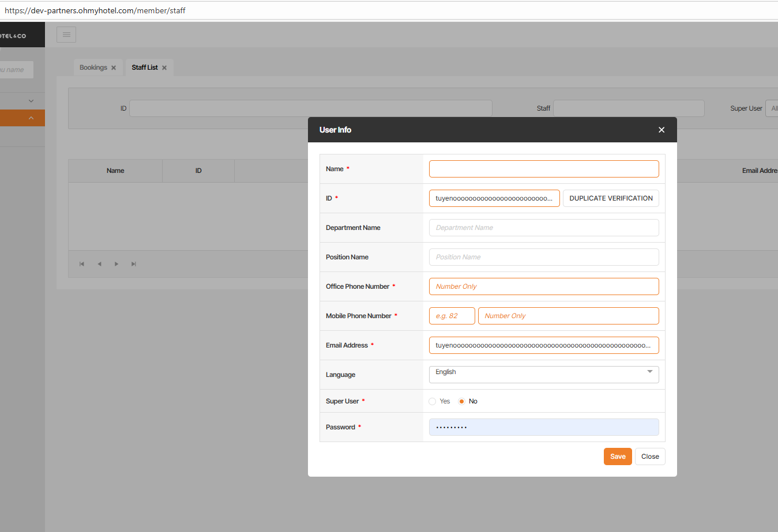The width and height of the screenshot is (778, 532).
Task: Click the hamburger menu icon
Action: point(66,35)
